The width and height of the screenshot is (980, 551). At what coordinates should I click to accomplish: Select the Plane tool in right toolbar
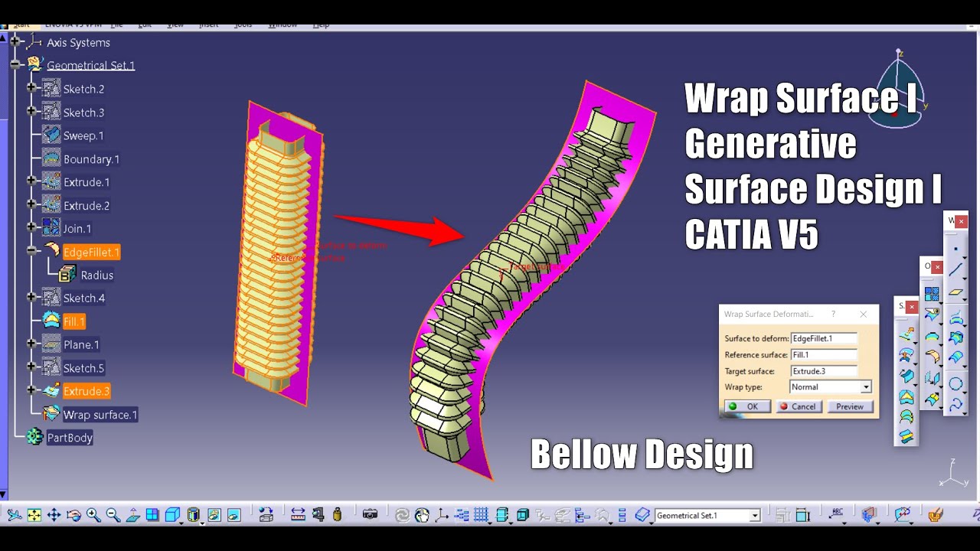[956, 292]
